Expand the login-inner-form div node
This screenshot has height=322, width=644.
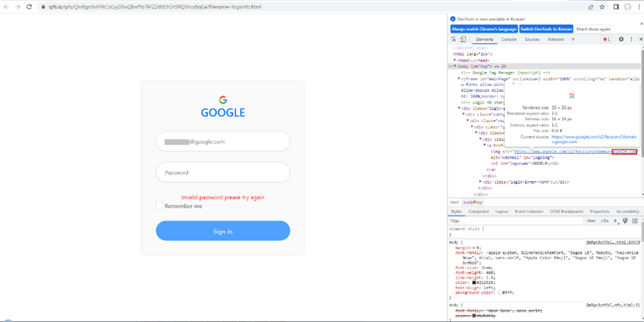click(x=481, y=181)
